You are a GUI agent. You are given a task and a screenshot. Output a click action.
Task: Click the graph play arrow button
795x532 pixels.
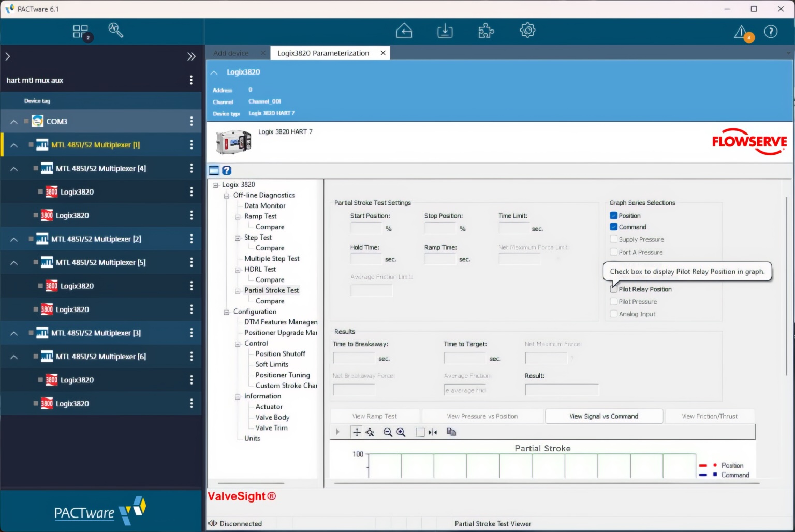(337, 432)
